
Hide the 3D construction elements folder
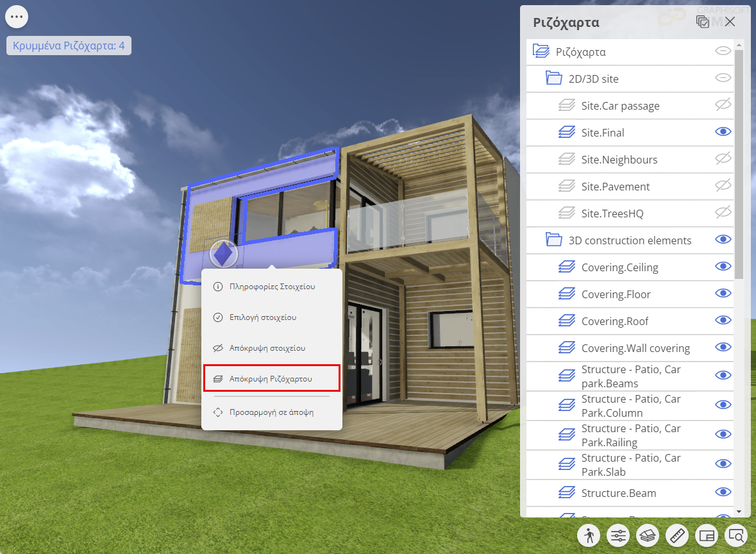[x=723, y=240]
